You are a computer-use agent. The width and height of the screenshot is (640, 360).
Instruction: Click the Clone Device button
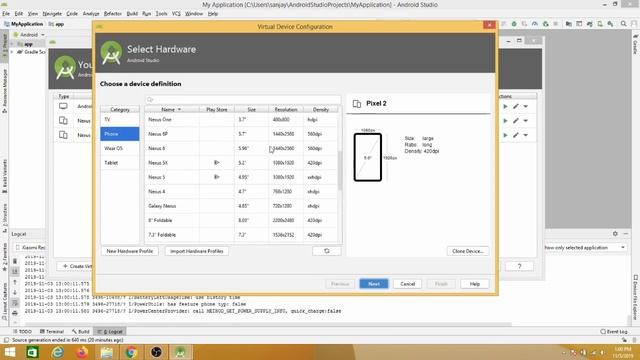[x=468, y=251]
